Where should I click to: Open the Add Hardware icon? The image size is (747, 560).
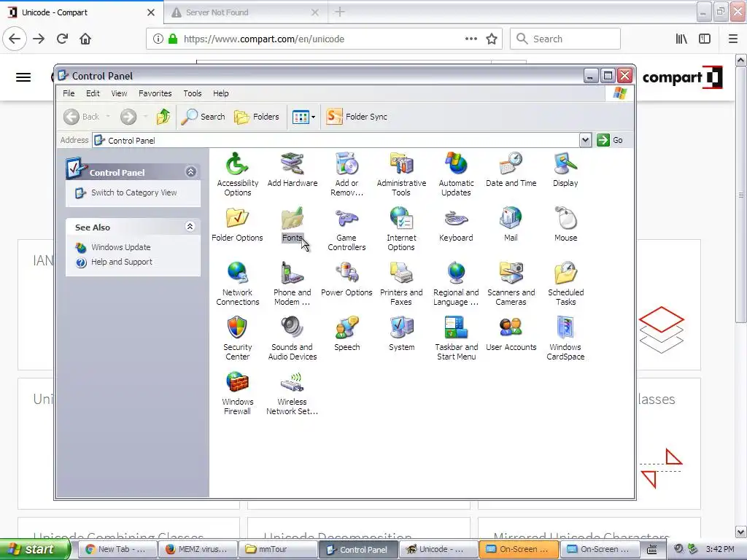click(x=292, y=169)
